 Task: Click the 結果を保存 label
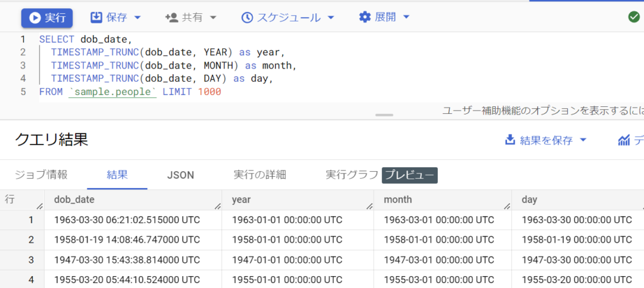[547, 140]
